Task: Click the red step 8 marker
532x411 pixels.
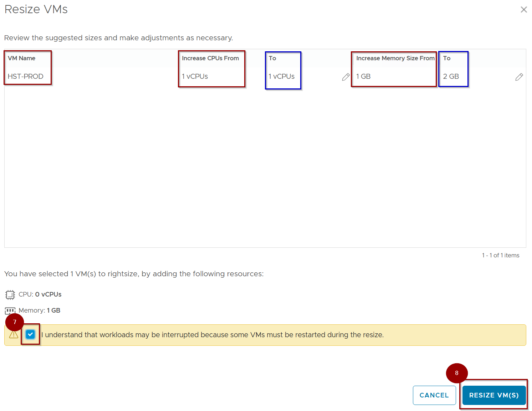Action: 456,373
